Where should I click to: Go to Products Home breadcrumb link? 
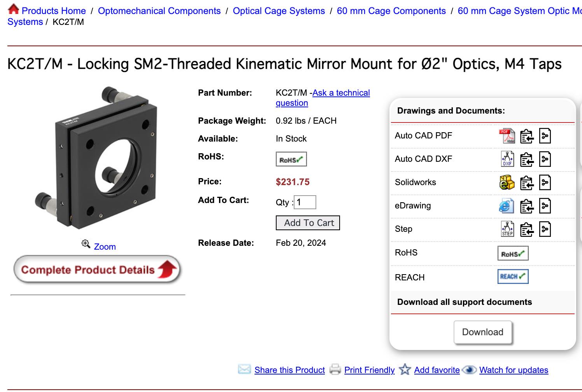coord(54,11)
